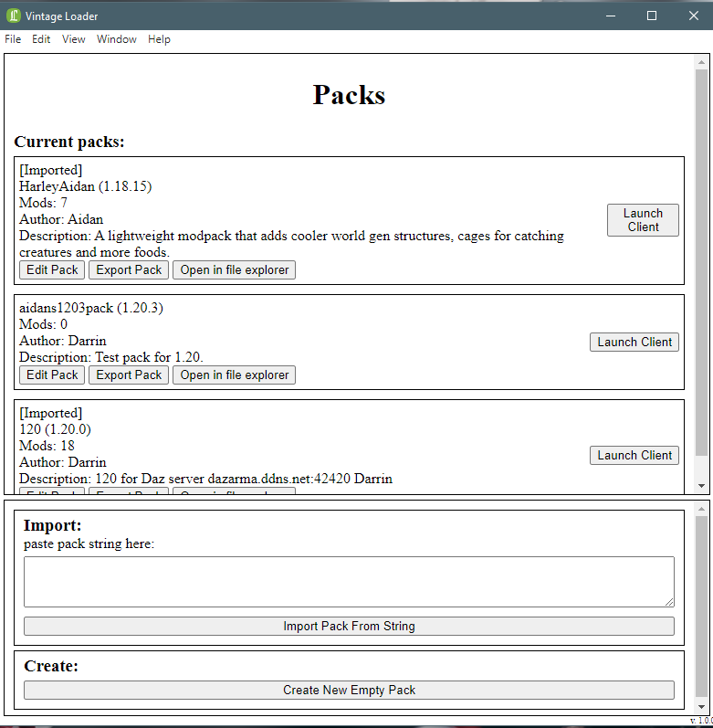Launch client for HarleyAidan pack
Screen dimensions: 713x728
point(643,220)
